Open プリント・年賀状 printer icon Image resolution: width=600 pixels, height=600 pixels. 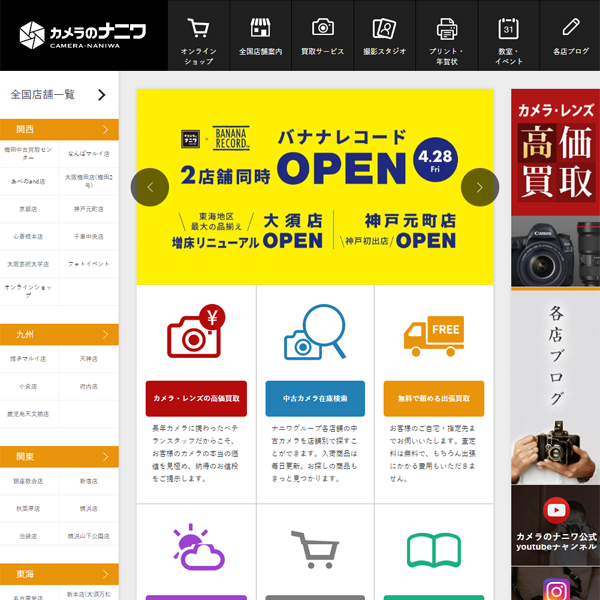446,28
